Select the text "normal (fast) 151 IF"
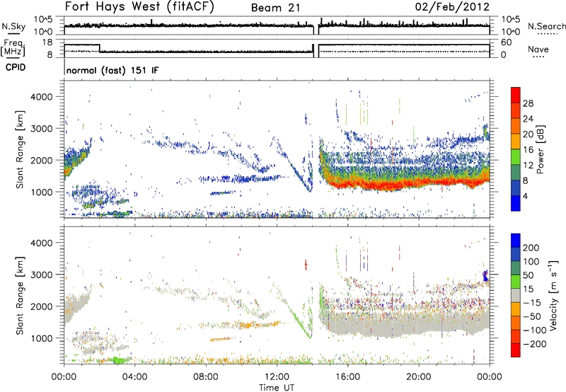The height and width of the screenshot is (392, 566). pyautogui.click(x=112, y=70)
